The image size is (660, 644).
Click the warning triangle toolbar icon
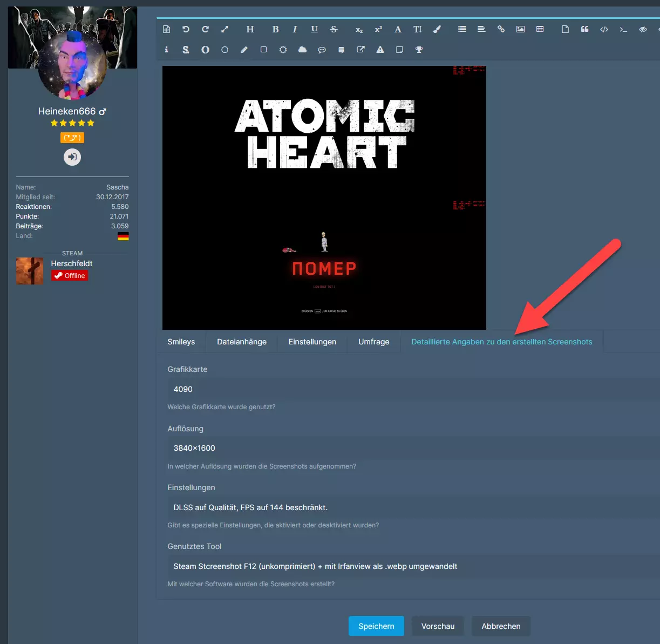click(x=380, y=50)
